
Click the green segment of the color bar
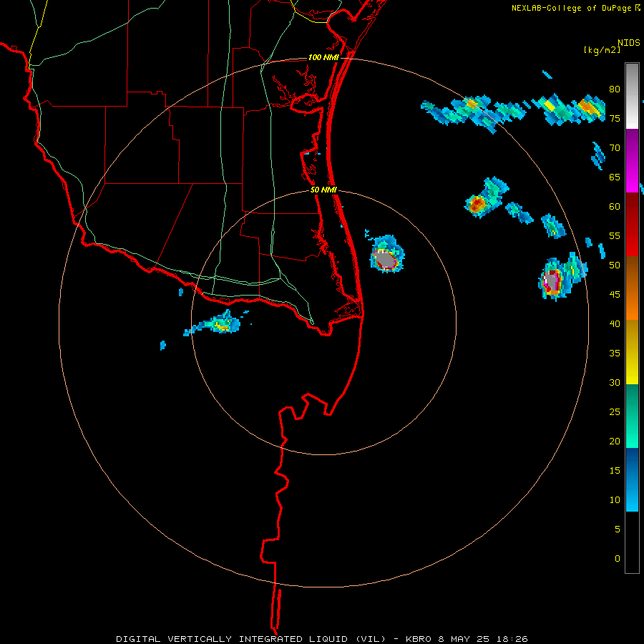pyautogui.click(x=632, y=416)
